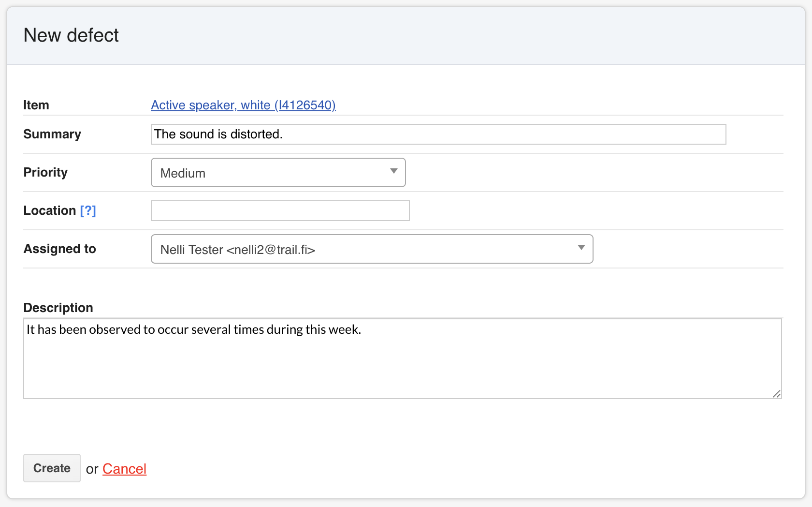The height and width of the screenshot is (507, 812).
Task: Click the Description heading label
Action: 58,308
